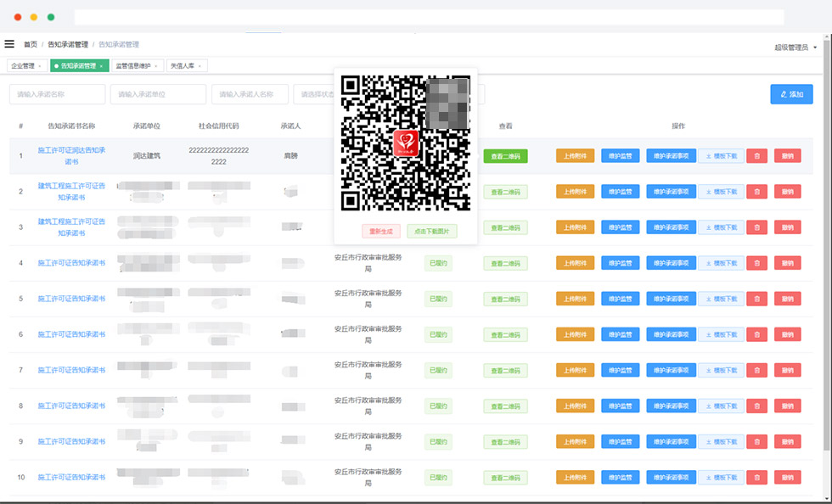Click 上传附件 in row 5
Viewport: 832px width, 504px height.
click(x=576, y=299)
